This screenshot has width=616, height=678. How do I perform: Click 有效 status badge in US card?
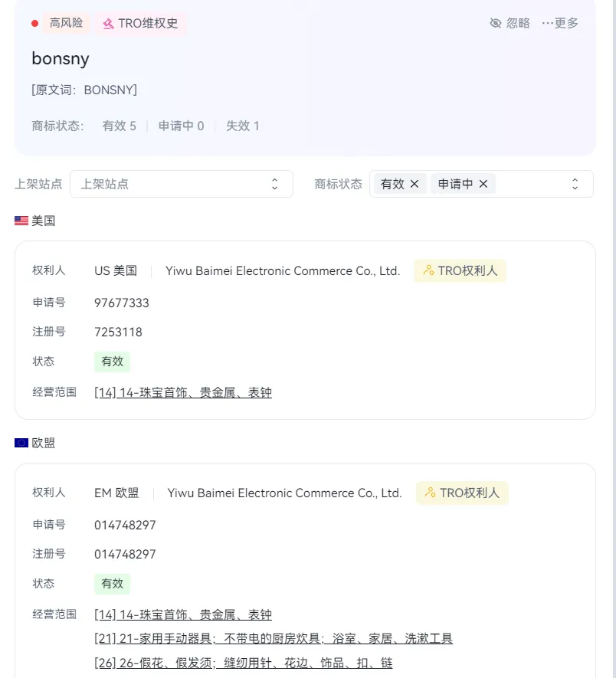pyautogui.click(x=112, y=362)
